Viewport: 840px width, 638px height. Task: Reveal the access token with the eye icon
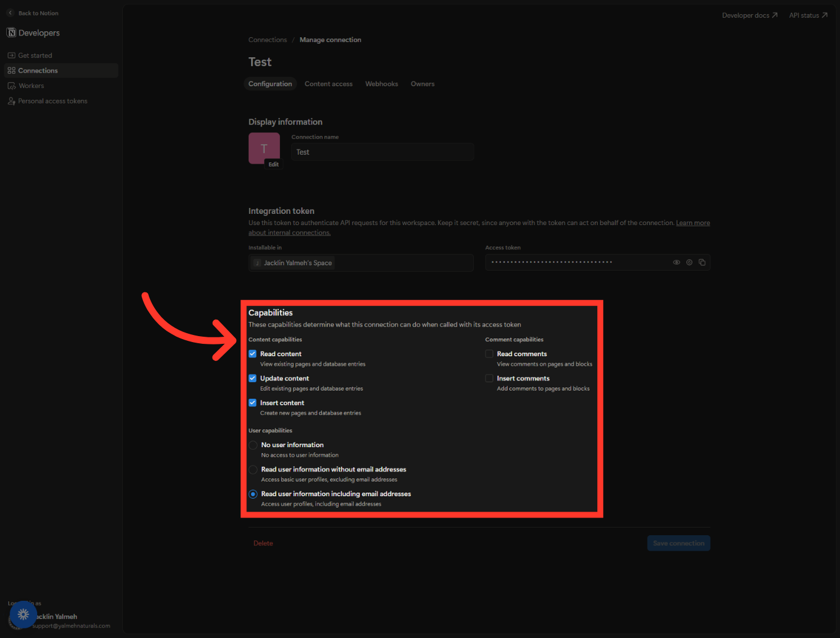click(x=676, y=262)
